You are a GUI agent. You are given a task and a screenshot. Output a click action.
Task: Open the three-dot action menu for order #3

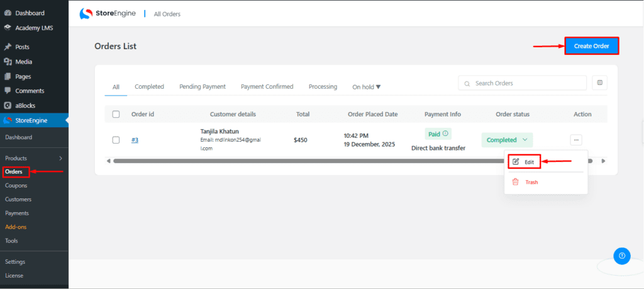pyautogui.click(x=576, y=140)
